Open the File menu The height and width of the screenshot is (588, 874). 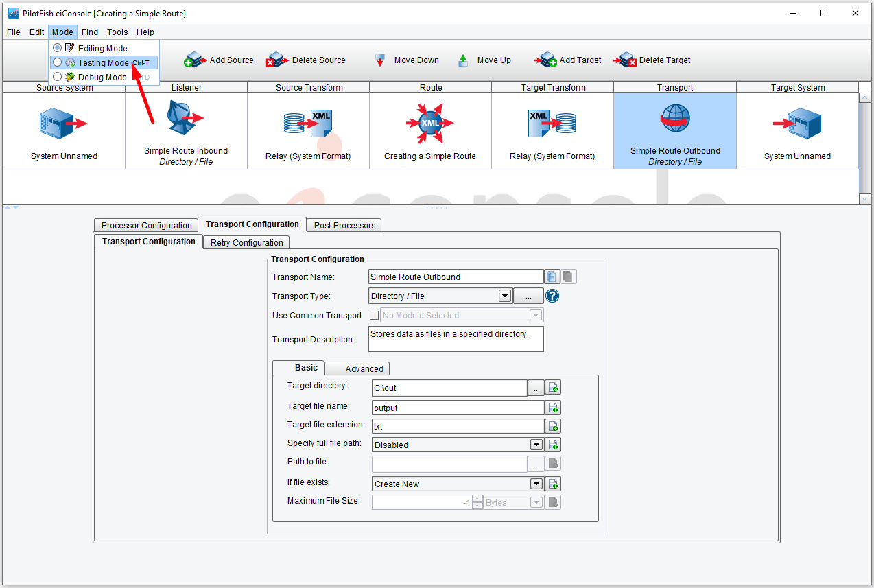[13, 32]
